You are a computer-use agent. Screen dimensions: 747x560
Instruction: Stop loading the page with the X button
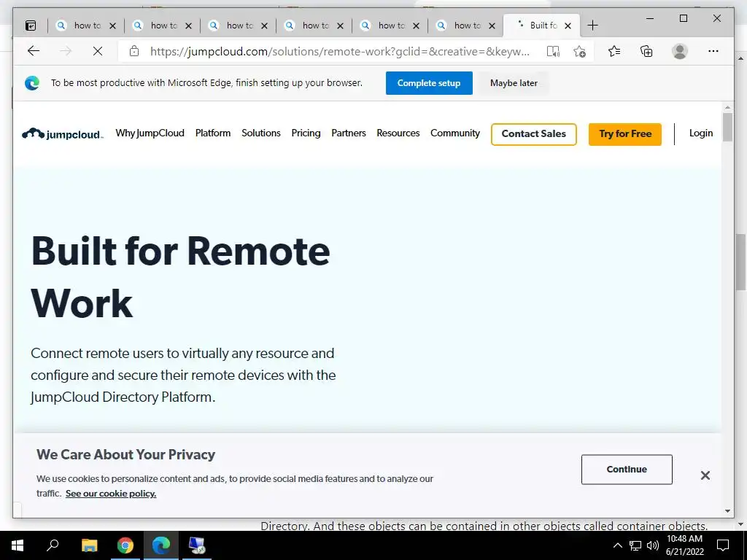98,51
